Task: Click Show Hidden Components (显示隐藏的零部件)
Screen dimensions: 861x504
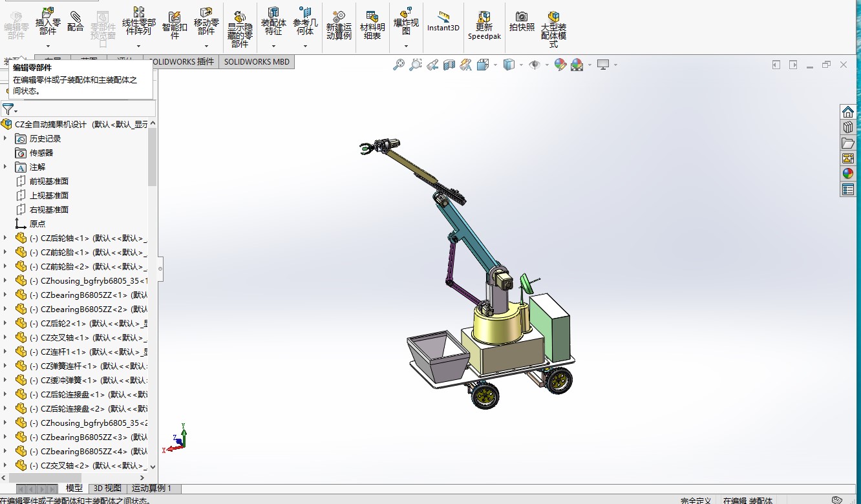Action: pyautogui.click(x=240, y=29)
